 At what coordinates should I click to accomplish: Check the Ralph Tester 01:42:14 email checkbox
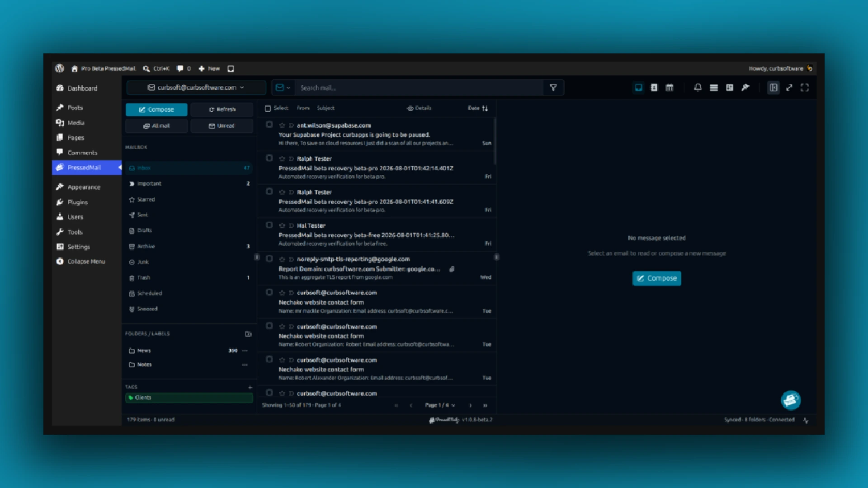pos(269,158)
